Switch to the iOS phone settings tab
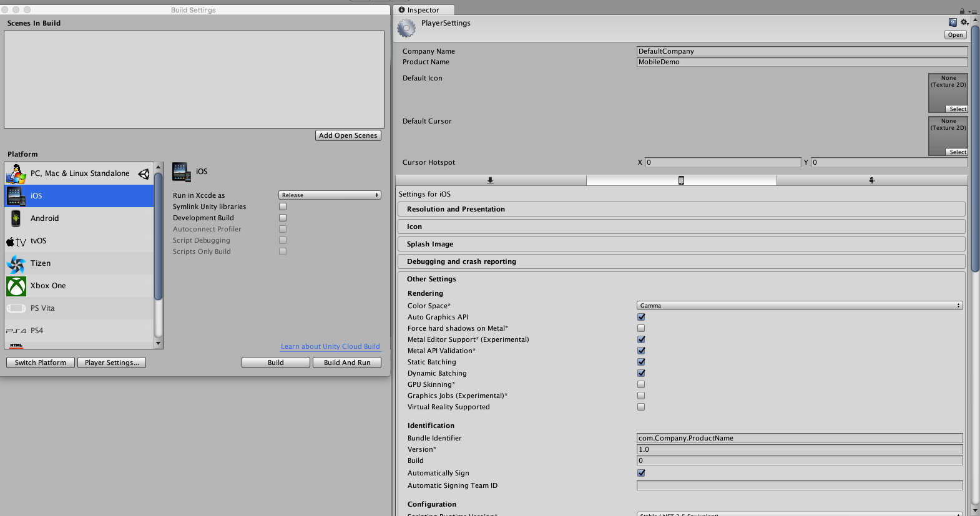 click(x=681, y=180)
